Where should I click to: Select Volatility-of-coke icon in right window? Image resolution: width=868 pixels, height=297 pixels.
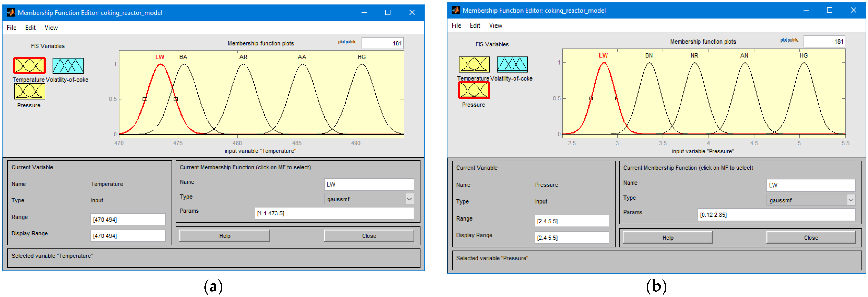tap(512, 64)
